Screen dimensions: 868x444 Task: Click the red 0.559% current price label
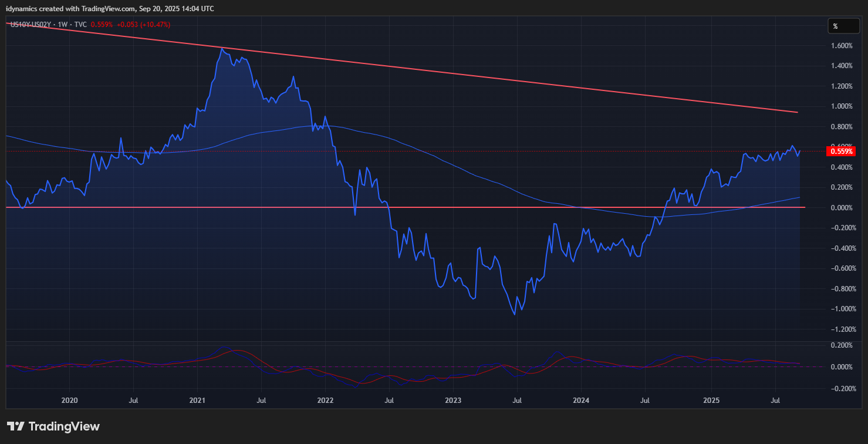coord(840,152)
